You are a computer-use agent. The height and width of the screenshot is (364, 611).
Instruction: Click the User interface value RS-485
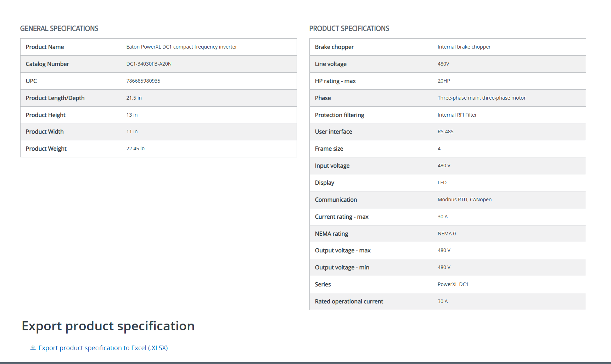click(445, 131)
